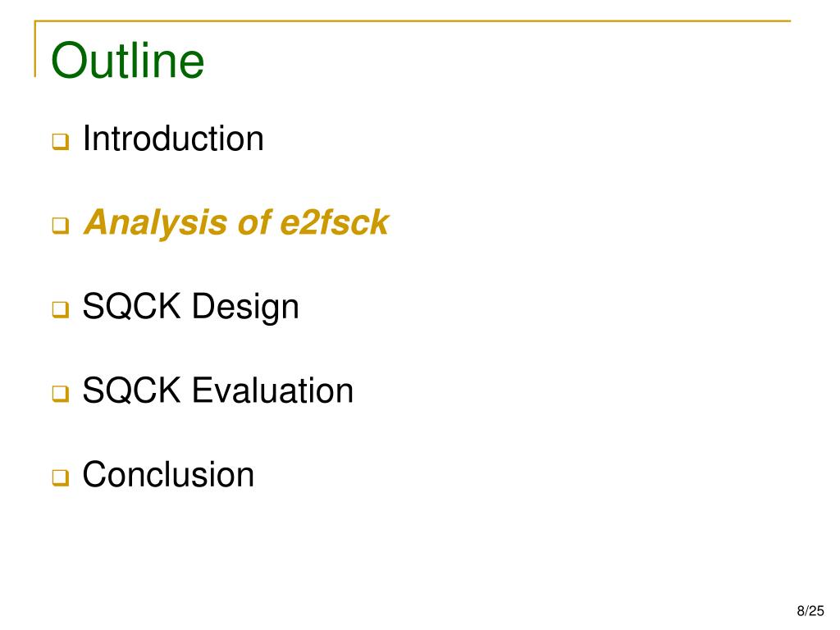This screenshot has height=630, width=840.
Task: Select the Introduction outline item
Action: click(x=173, y=139)
